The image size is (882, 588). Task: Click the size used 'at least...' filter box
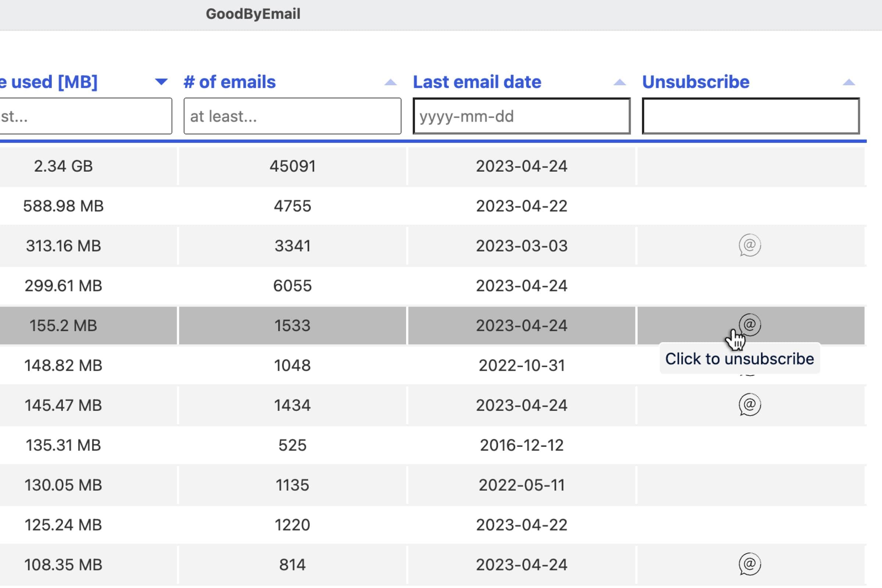point(86,116)
